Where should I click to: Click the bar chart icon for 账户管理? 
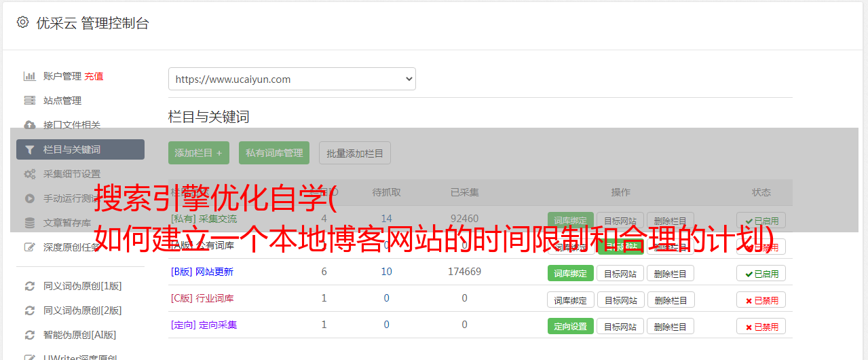pyautogui.click(x=30, y=76)
